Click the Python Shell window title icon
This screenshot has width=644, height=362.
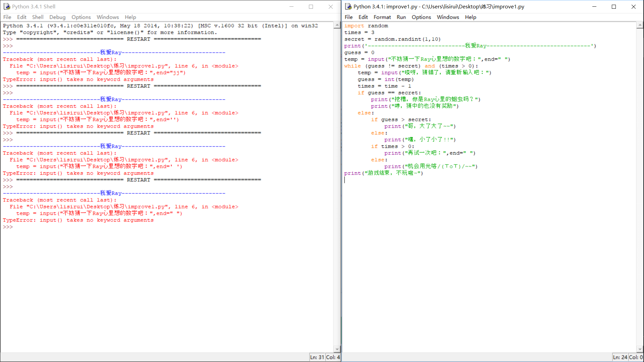[x=7, y=6]
